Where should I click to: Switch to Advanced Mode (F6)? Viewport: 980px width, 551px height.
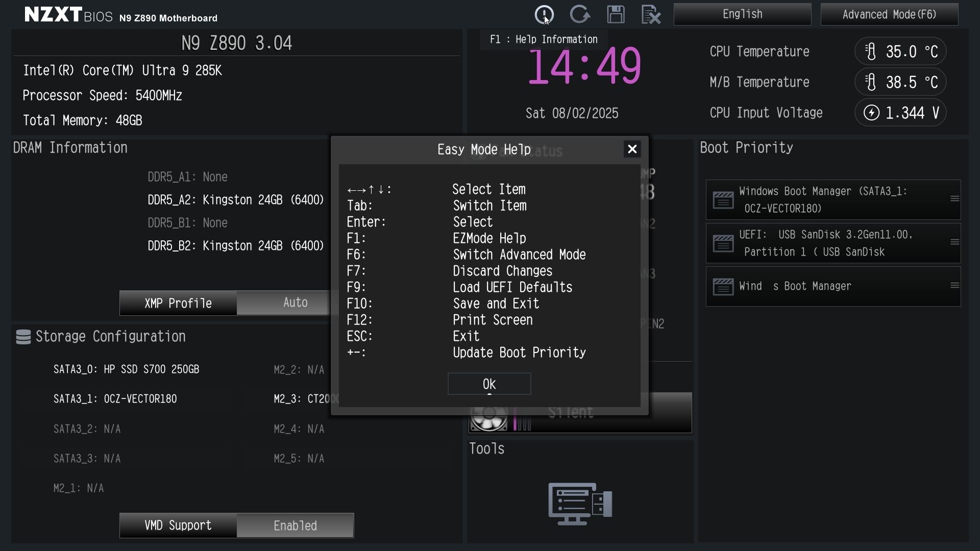889,14
